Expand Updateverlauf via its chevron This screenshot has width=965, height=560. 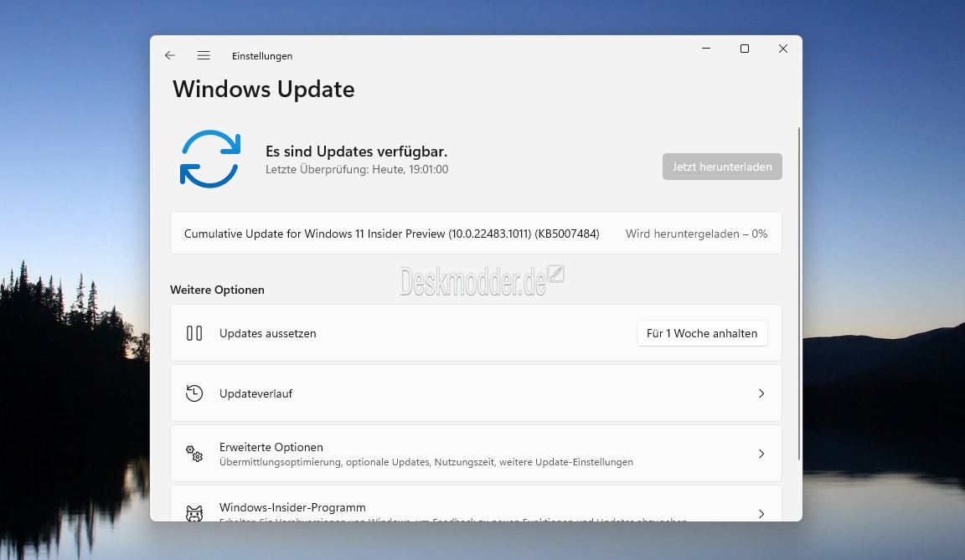tap(761, 393)
